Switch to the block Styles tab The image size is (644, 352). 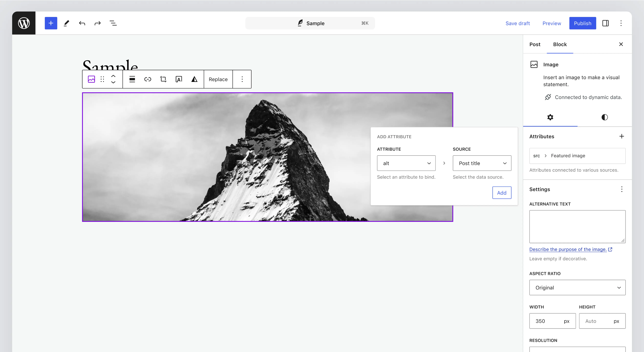(604, 117)
